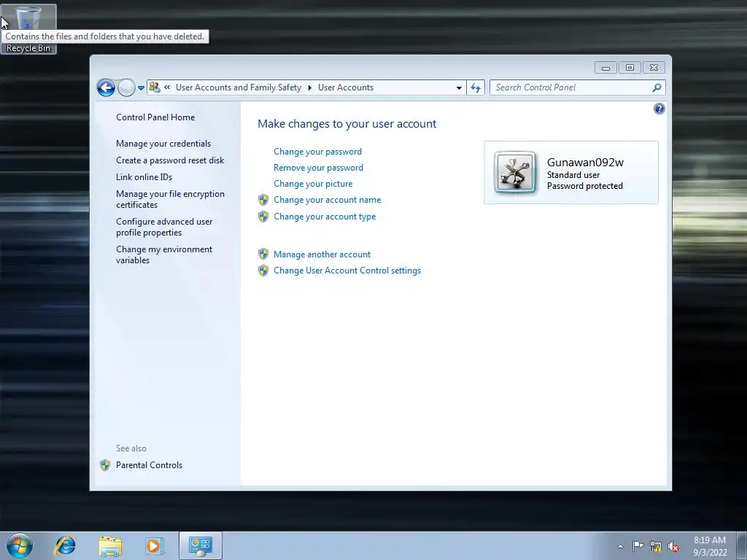The width and height of the screenshot is (747, 560).
Task: Open Create a password reset disk
Action: click(x=170, y=160)
